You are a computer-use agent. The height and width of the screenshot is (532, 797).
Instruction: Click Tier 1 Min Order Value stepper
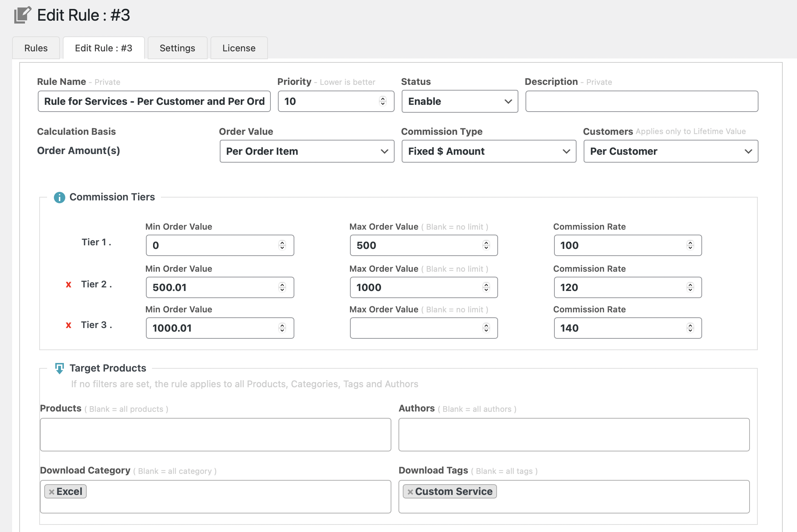tap(282, 245)
